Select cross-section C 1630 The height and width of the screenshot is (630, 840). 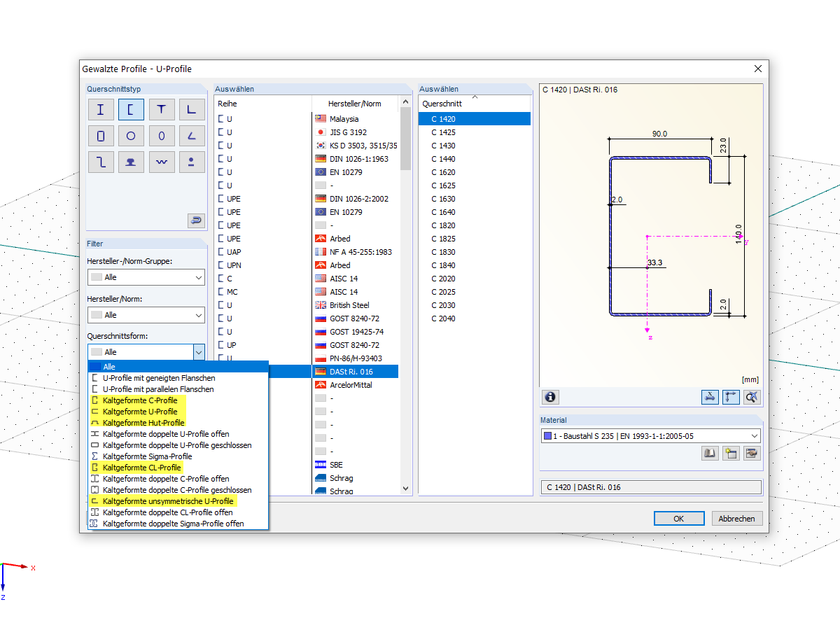(474, 199)
